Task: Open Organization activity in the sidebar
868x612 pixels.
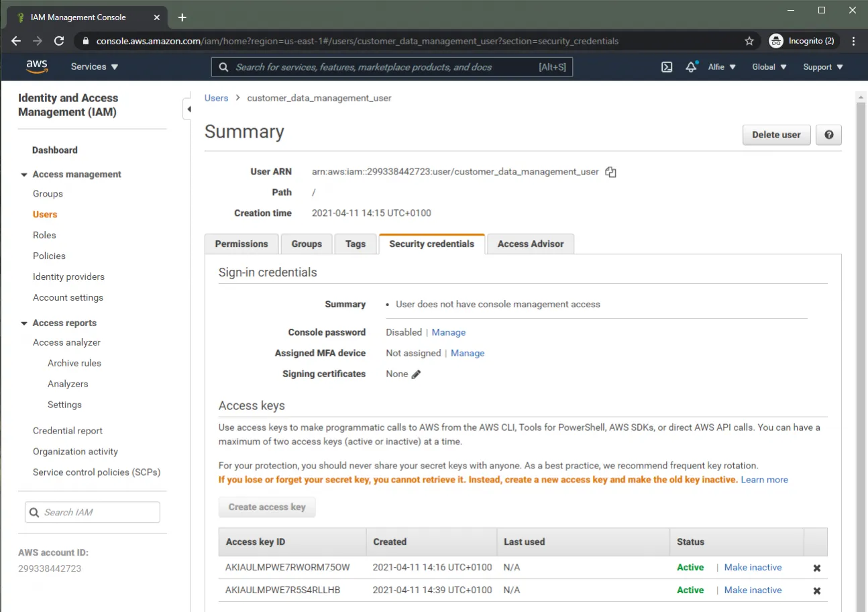Action: click(75, 452)
